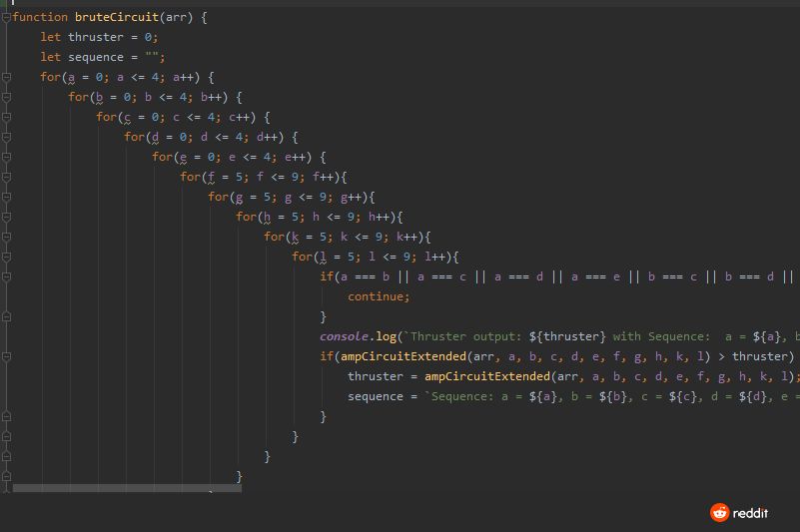Click 'a === b' in the if condition

point(365,276)
